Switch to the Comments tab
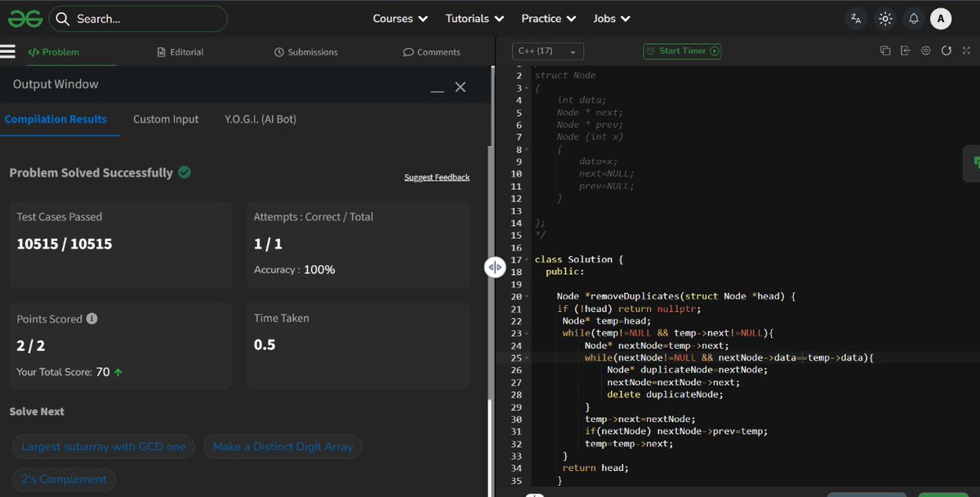Viewport: 980px width, 497px height. point(432,51)
